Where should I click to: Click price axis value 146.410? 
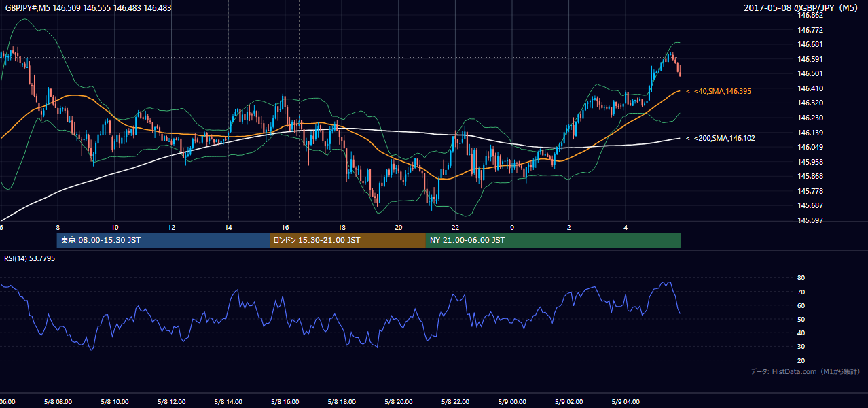[810, 88]
